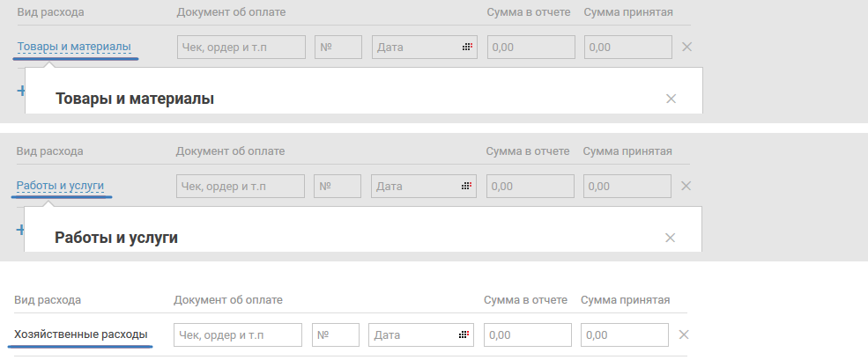The image size is (868, 360).
Task: Click Сумма принятая field in Товары и материалы row
Action: pyautogui.click(x=628, y=47)
